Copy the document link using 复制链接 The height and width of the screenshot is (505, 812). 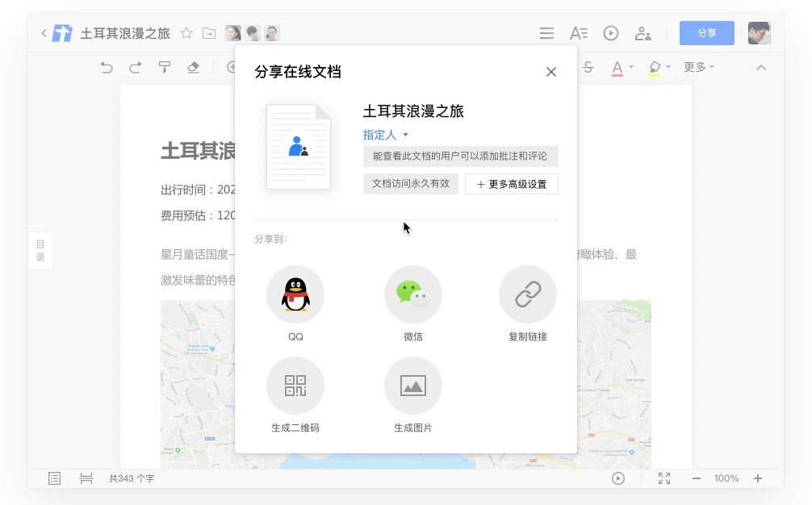click(527, 294)
